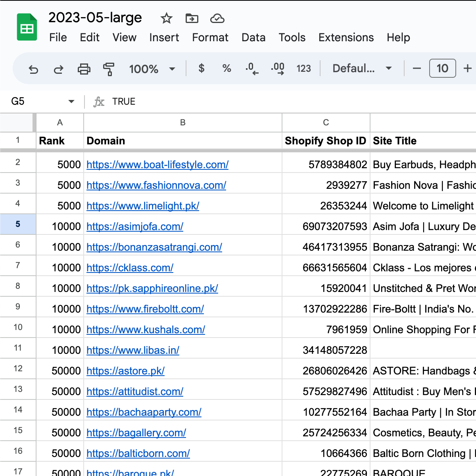
Task: Open the libas.in link
Action: coord(133,350)
